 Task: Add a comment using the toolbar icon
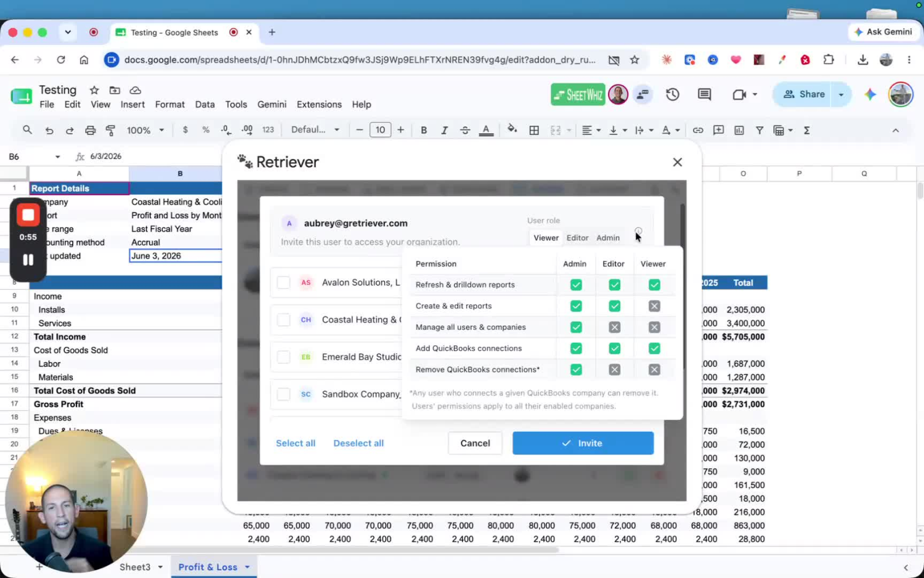(718, 130)
